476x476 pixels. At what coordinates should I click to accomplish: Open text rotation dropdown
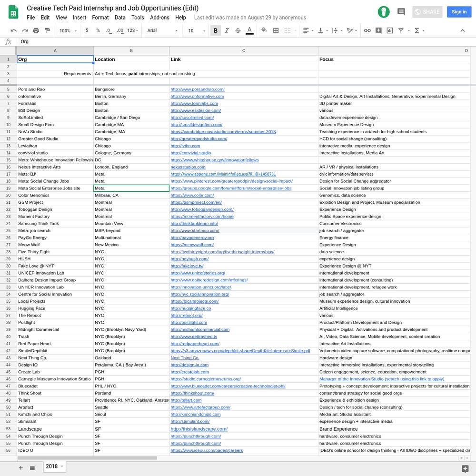[x=352, y=30]
